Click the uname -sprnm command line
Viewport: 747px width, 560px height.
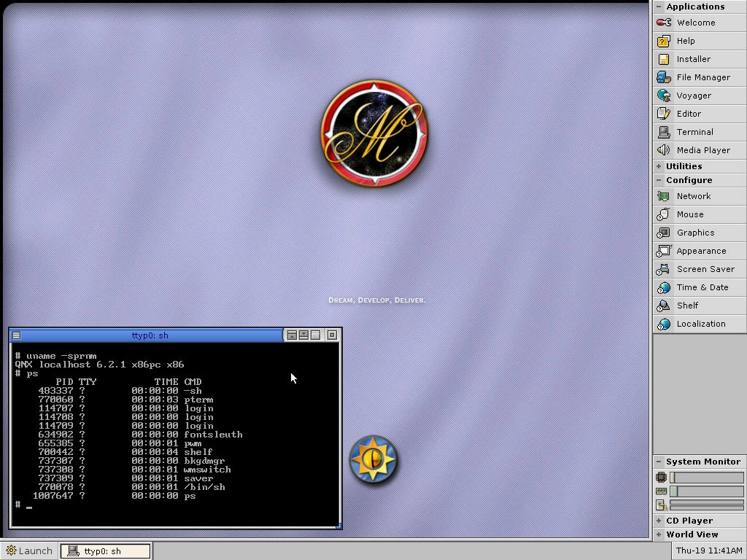pyautogui.click(x=55, y=356)
